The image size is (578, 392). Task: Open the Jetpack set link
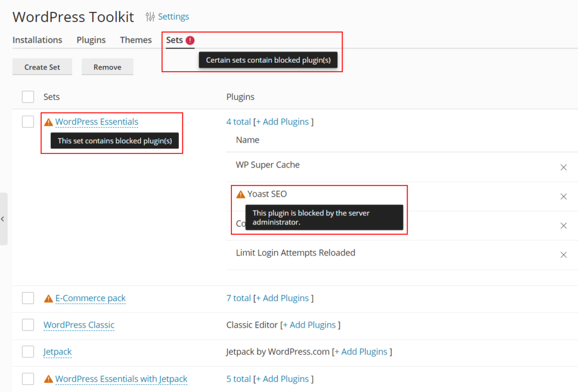click(58, 352)
